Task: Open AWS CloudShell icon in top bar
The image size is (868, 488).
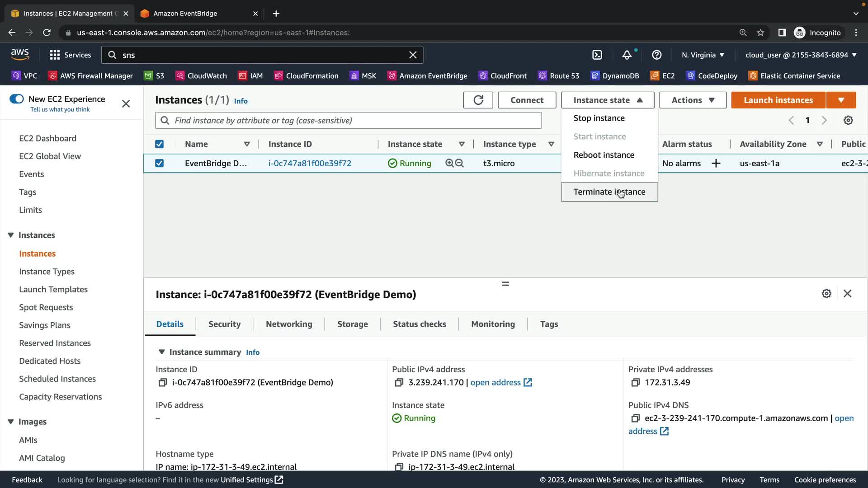Action: tap(597, 55)
